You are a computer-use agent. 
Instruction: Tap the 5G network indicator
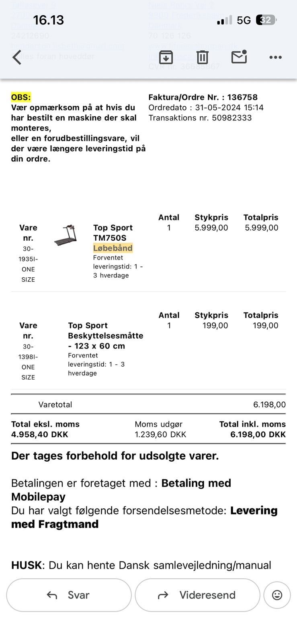pyautogui.click(x=244, y=20)
